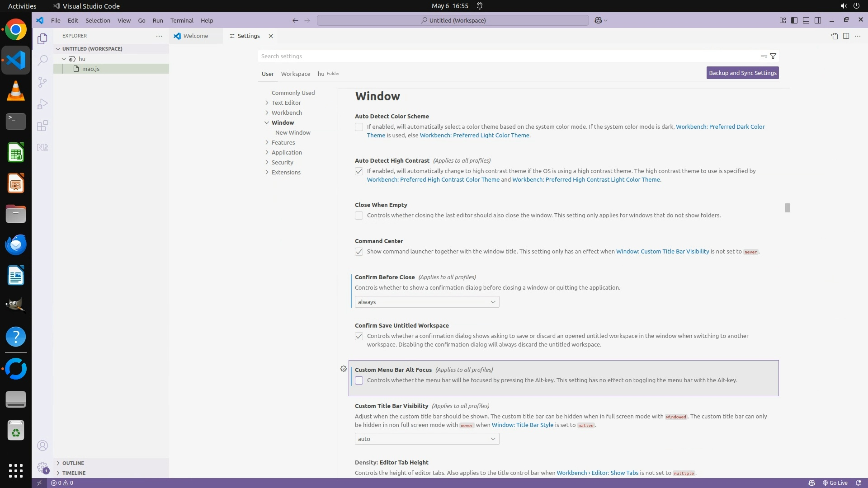Open Settings JSON file icon
Image resolution: width=868 pixels, height=488 pixels.
pyautogui.click(x=834, y=36)
